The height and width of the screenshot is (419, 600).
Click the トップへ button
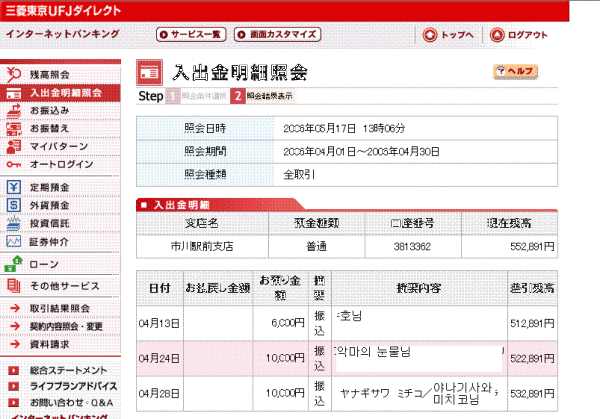coord(449,34)
